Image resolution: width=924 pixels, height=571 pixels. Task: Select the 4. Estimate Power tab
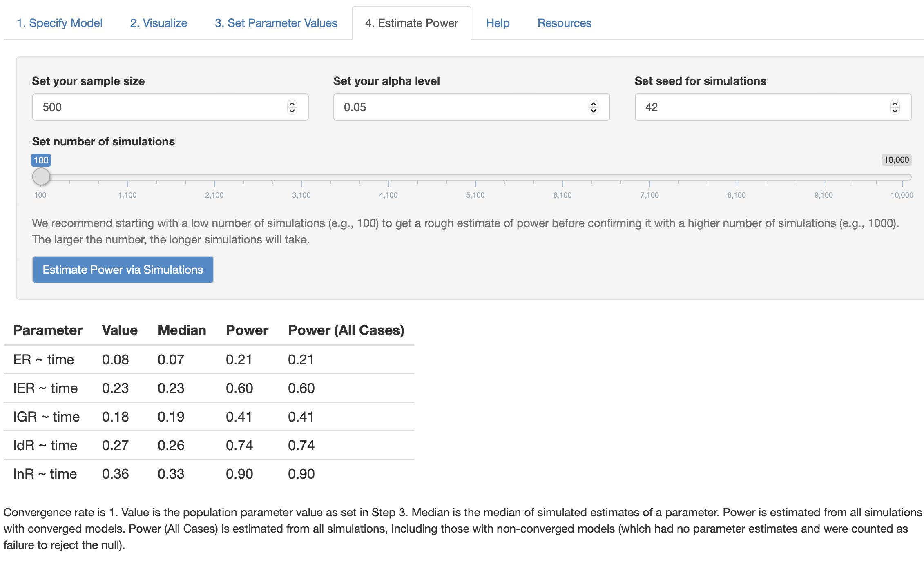point(411,23)
